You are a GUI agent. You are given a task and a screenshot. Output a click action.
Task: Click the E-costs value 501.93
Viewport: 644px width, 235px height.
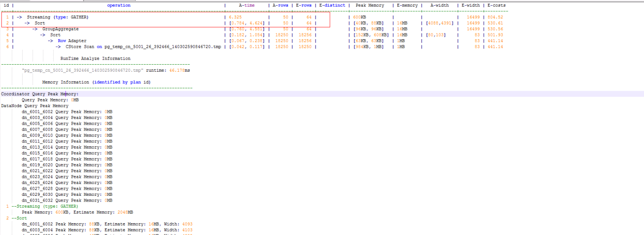point(495,35)
